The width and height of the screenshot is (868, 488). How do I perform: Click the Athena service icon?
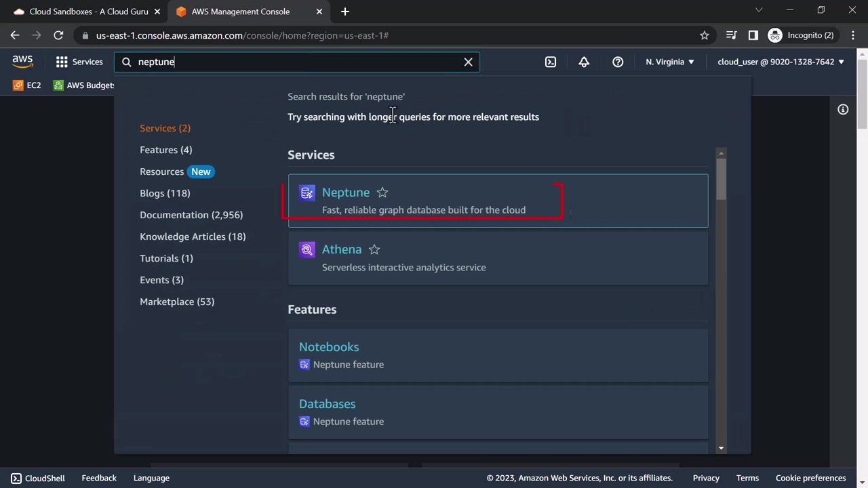tap(307, 250)
